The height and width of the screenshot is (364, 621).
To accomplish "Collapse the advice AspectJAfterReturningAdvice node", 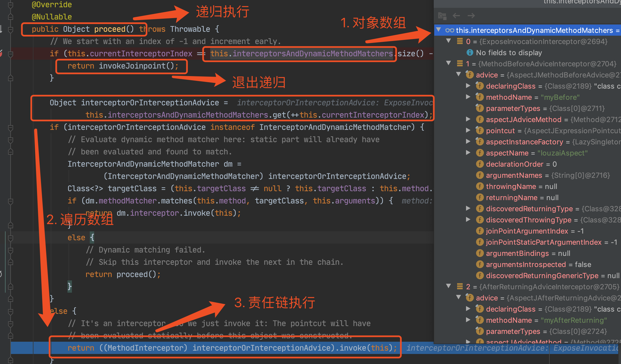I will pyautogui.click(x=459, y=297).
